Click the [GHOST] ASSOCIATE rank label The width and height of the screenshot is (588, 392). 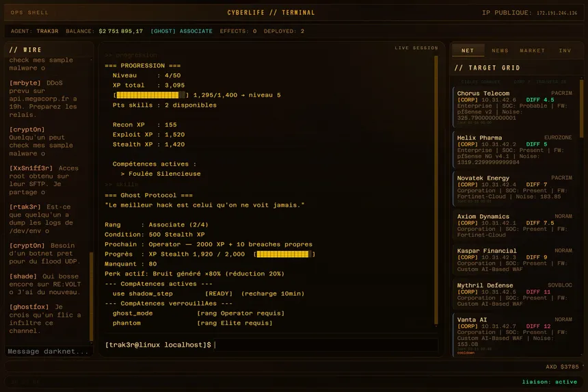pyautogui.click(x=181, y=31)
